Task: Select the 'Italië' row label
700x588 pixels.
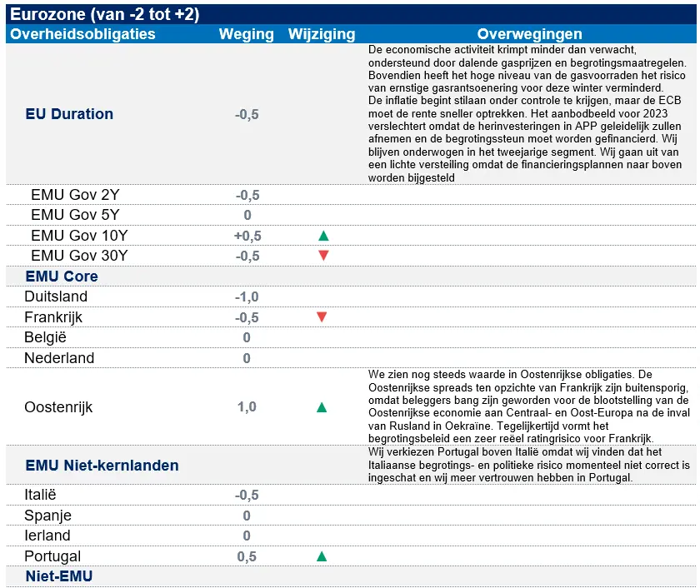Action: pyautogui.click(x=40, y=495)
